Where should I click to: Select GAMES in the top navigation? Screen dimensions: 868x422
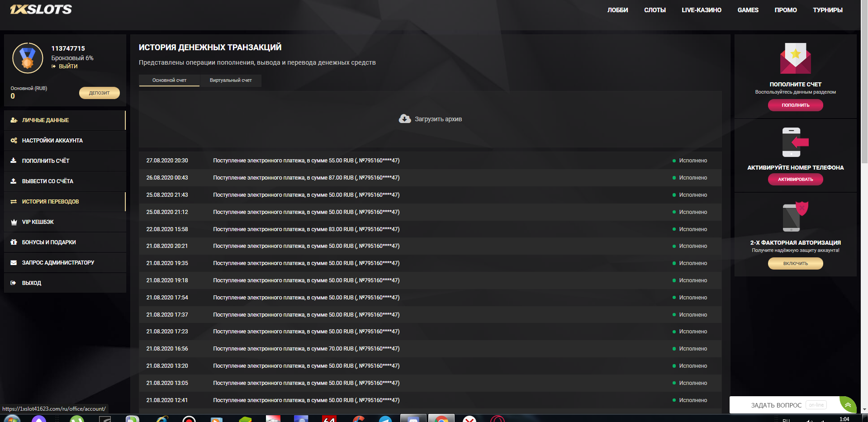click(748, 10)
